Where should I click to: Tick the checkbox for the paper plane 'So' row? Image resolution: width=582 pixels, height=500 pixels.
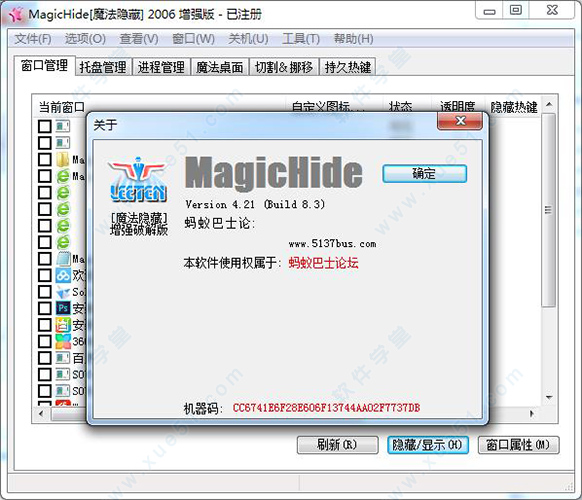point(45,292)
